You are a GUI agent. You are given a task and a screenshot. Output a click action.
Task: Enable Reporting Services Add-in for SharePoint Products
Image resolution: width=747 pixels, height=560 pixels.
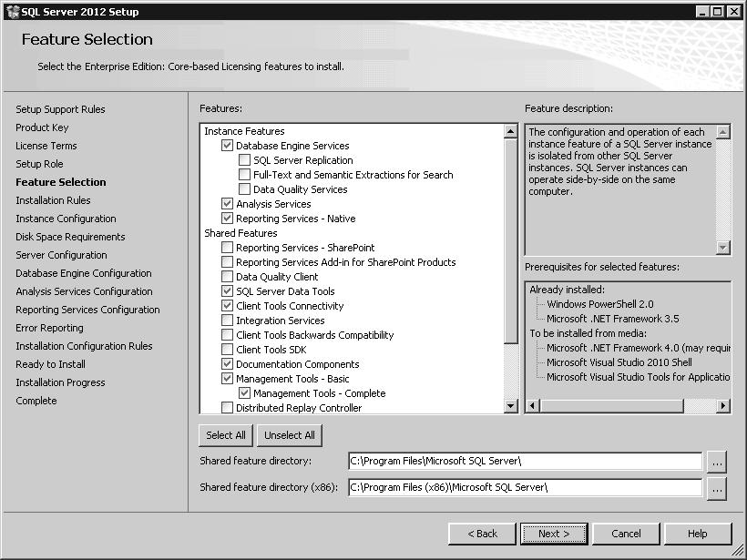point(227,262)
